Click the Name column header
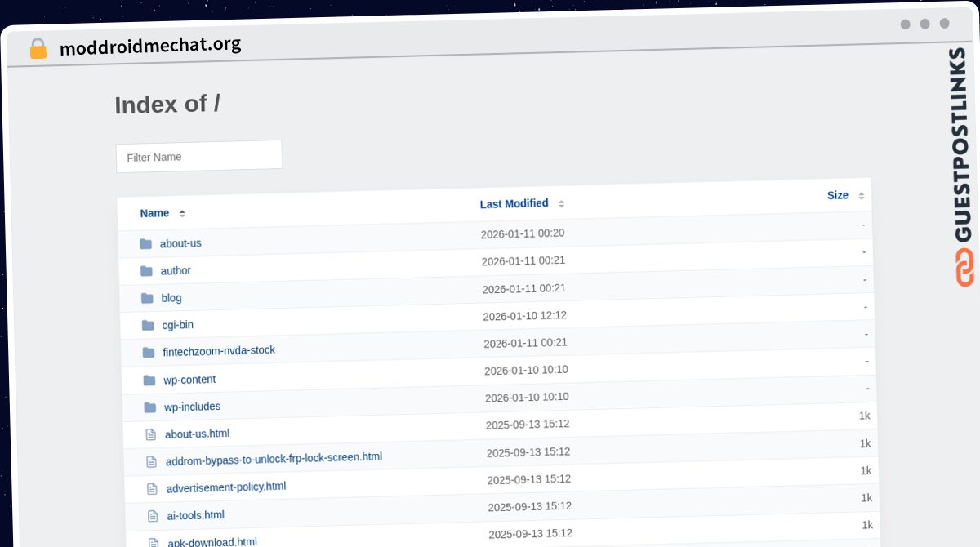Viewport: 980px width, 547px height. coord(154,213)
